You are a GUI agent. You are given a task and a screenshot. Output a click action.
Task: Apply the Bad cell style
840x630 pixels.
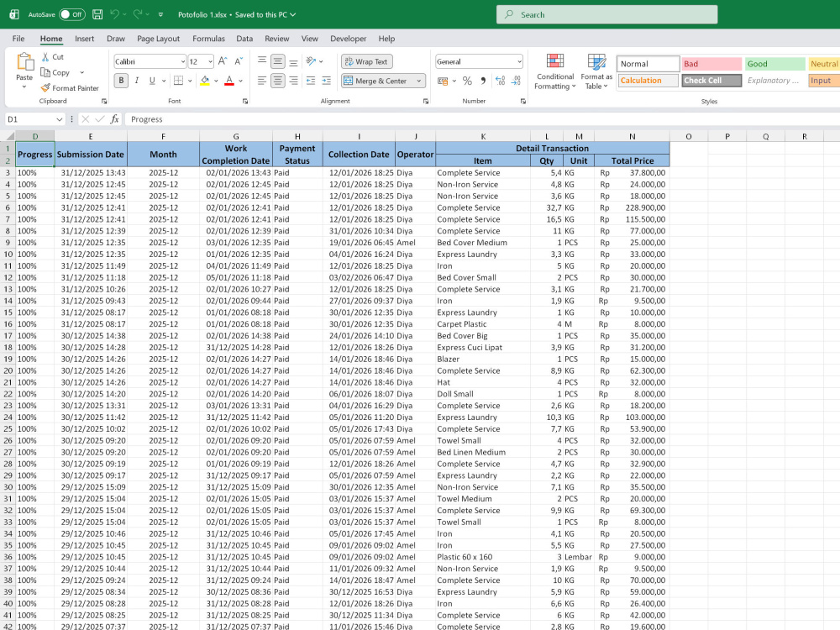(711, 64)
